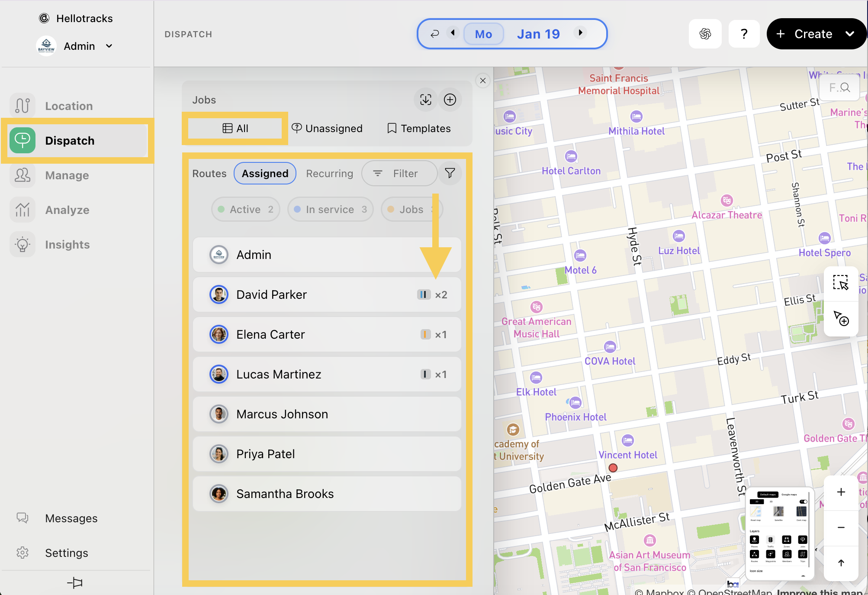Expand the Admin account dropdown
The width and height of the screenshot is (868, 595).
coord(109,46)
